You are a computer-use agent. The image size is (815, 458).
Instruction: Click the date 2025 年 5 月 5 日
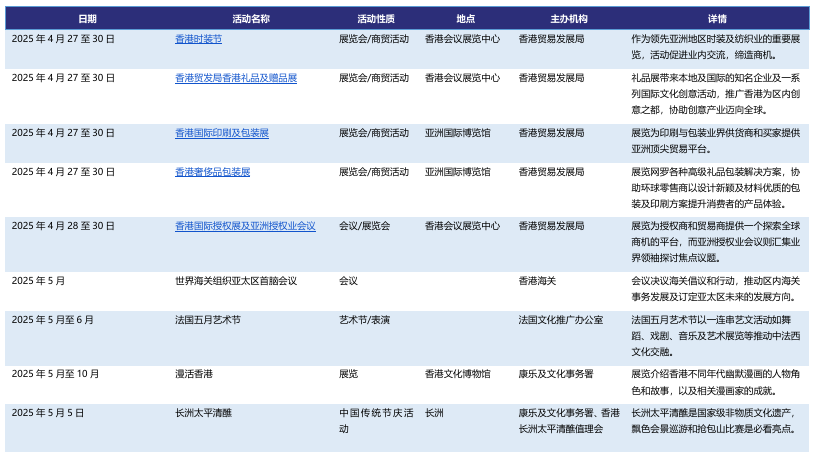click(48, 413)
